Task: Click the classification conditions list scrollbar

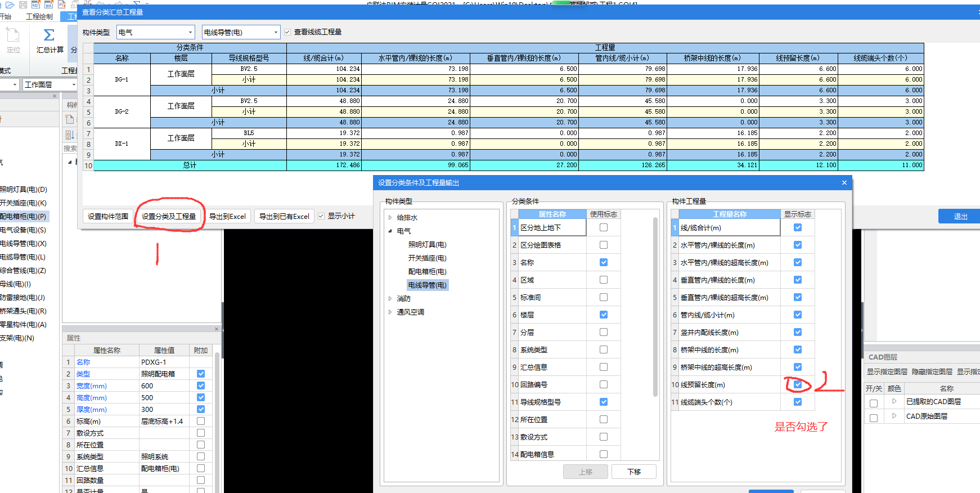Action: pos(655,307)
